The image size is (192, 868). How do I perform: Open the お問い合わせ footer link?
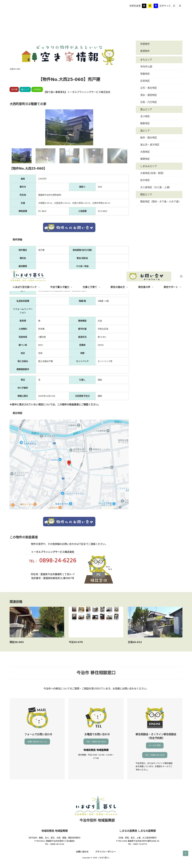pos(82,852)
